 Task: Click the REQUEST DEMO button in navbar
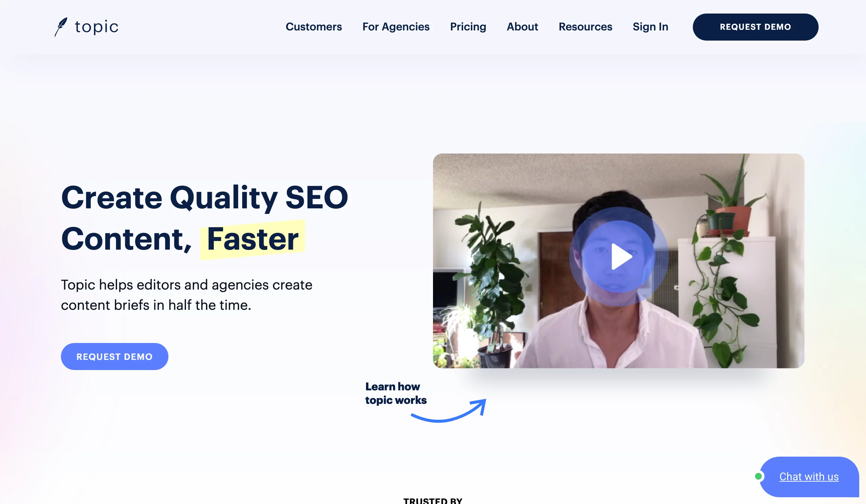[756, 26]
